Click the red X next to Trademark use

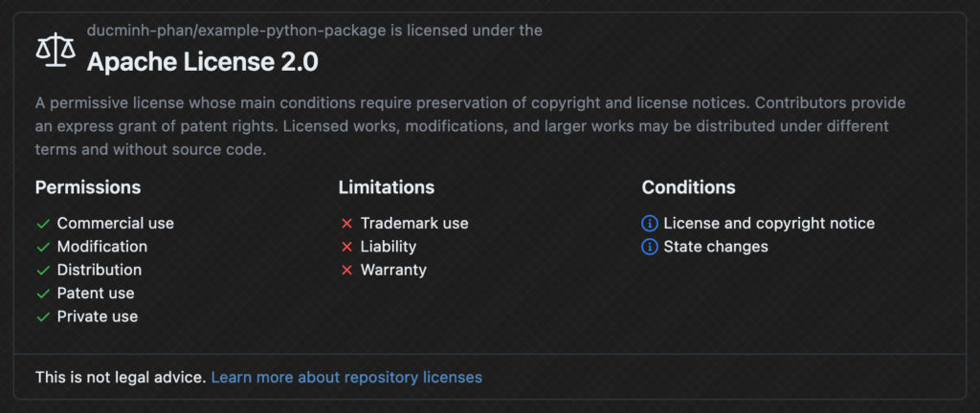point(346,224)
